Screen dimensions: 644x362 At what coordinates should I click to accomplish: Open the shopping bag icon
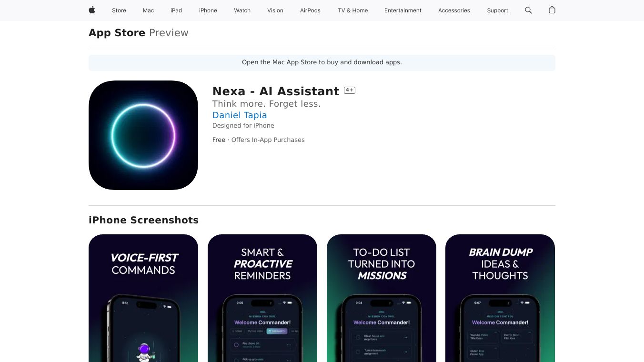[552, 10]
